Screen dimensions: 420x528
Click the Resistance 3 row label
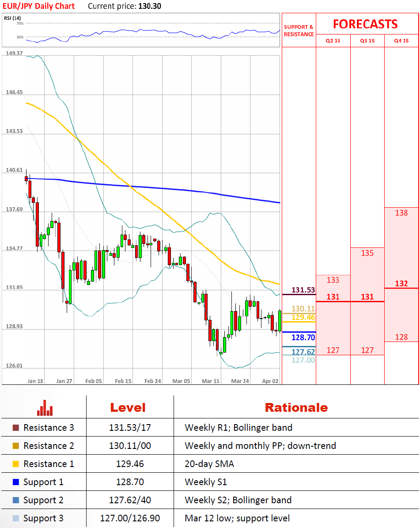pyautogui.click(x=49, y=428)
